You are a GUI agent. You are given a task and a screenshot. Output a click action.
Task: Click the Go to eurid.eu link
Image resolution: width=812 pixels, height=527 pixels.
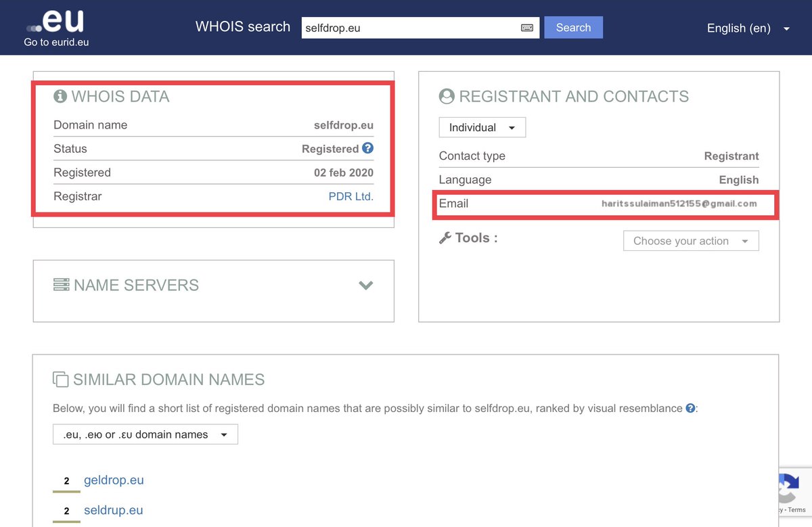point(57,42)
